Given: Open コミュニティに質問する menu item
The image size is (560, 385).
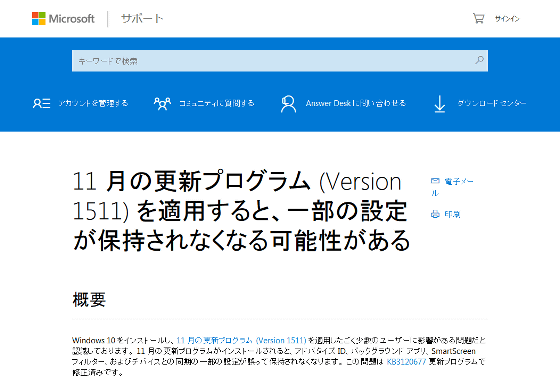Looking at the screenshot, I should (x=216, y=103).
